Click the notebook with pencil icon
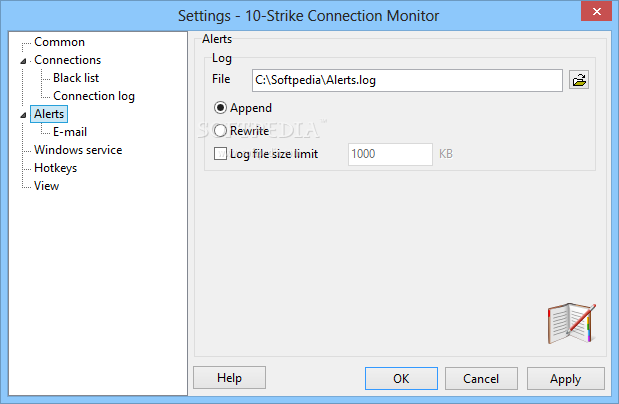 [572, 323]
